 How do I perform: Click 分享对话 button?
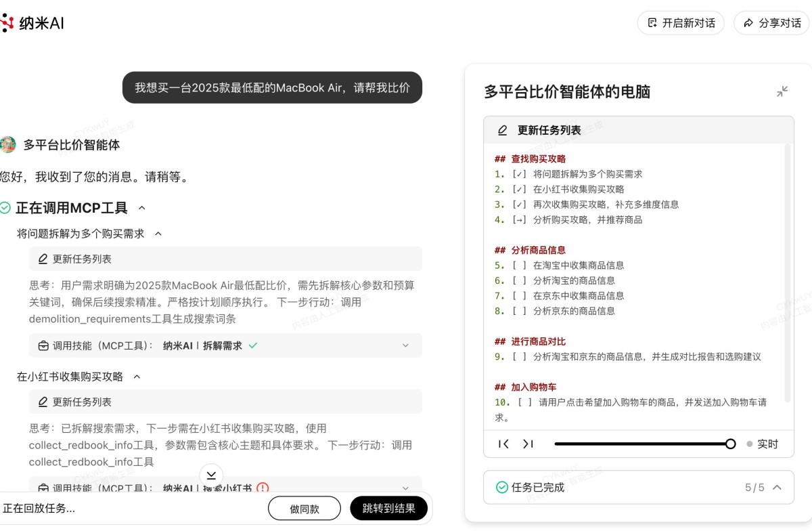tap(771, 23)
